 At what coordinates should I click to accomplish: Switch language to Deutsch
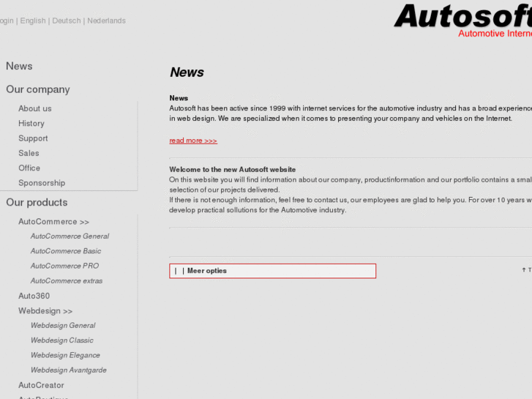(67, 20)
